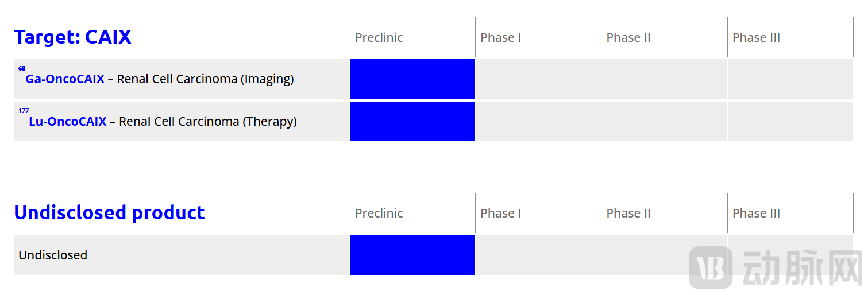Click Phase I header in Undisclosed product table

(x=501, y=213)
